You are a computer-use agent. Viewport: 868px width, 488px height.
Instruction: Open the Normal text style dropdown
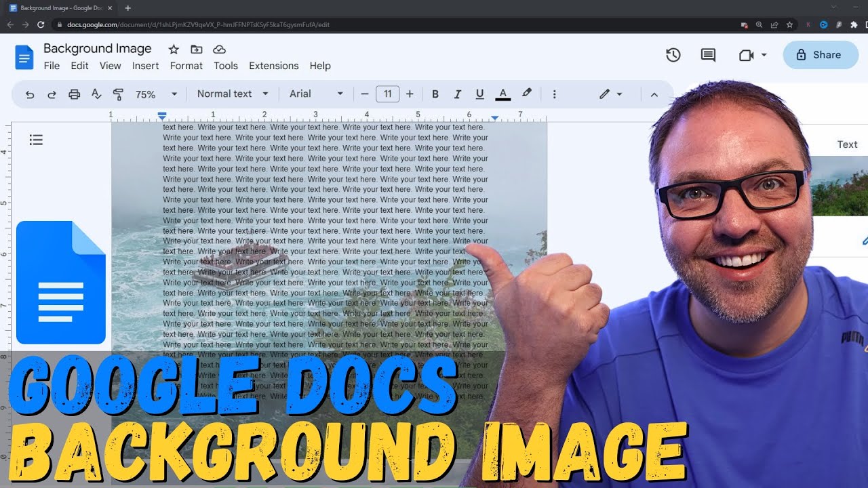pos(233,94)
